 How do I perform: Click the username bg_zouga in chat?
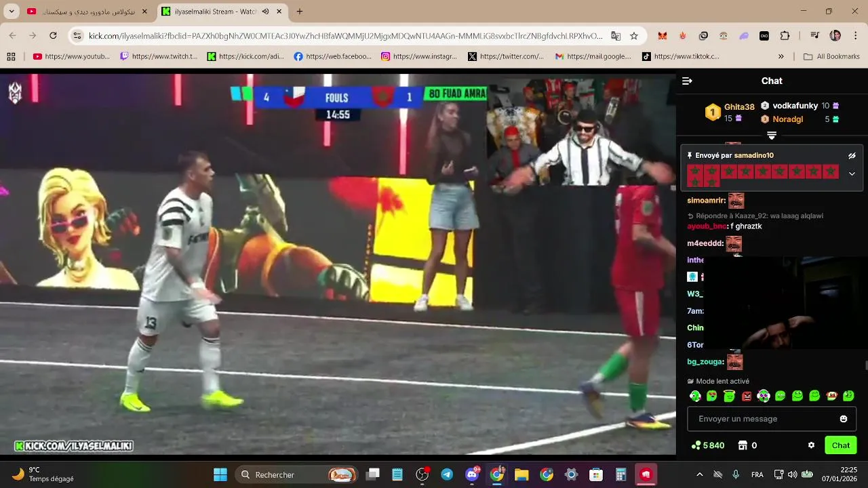tap(705, 362)
